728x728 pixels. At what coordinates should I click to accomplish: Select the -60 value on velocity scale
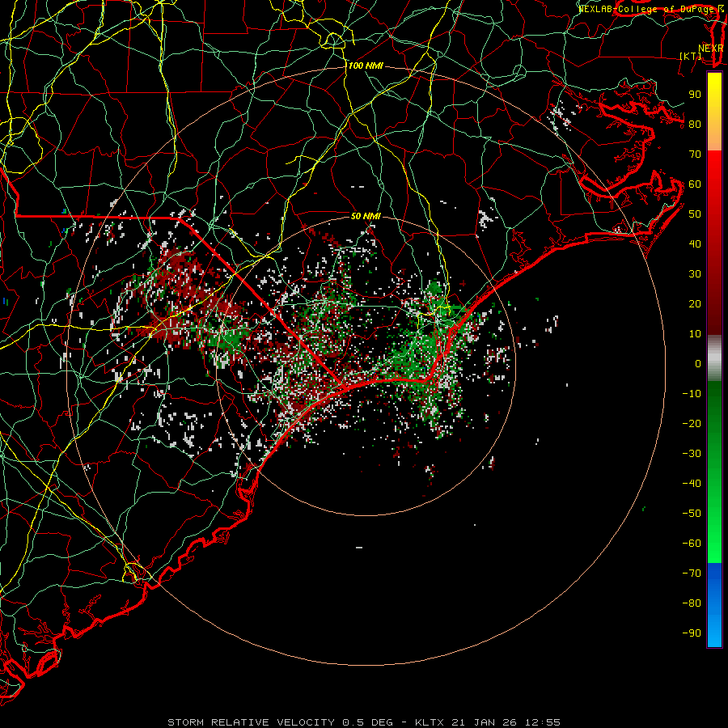(x=692, y=544)
